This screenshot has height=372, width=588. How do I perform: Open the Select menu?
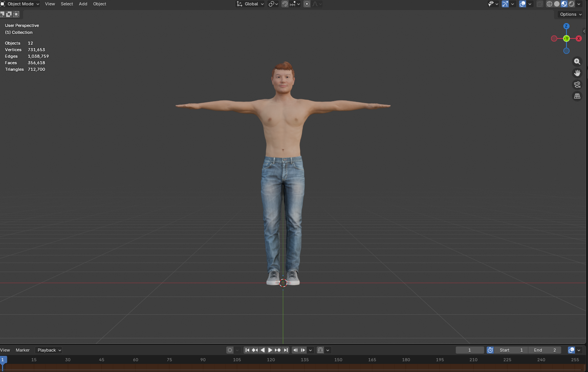pos(67,4)
